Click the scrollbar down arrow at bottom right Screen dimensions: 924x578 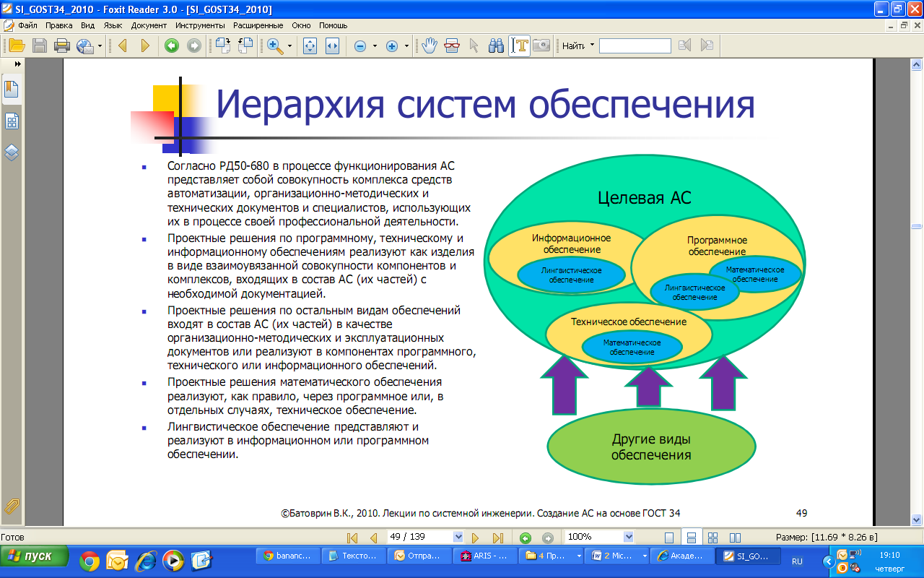click(x=917, y=519)
